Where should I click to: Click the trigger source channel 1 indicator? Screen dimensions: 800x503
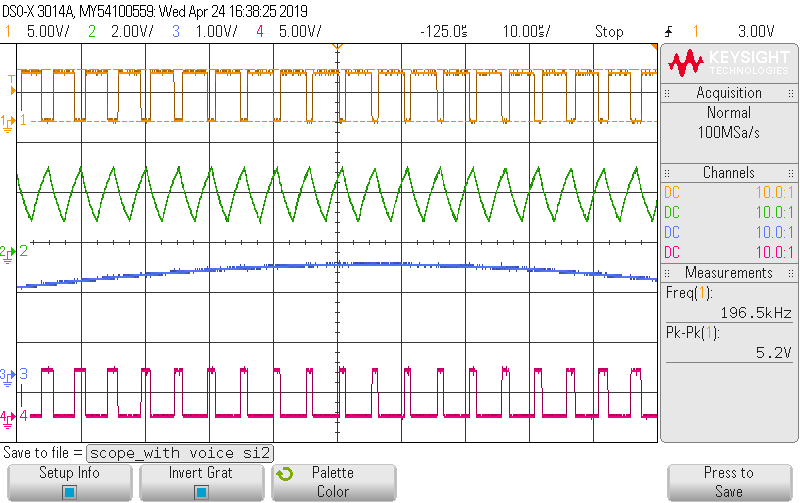click(x=695, y=32)
